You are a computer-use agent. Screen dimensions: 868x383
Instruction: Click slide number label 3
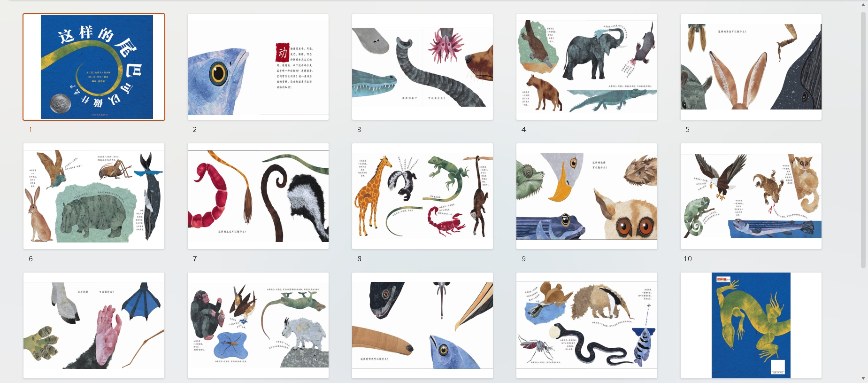coord(359,129)
